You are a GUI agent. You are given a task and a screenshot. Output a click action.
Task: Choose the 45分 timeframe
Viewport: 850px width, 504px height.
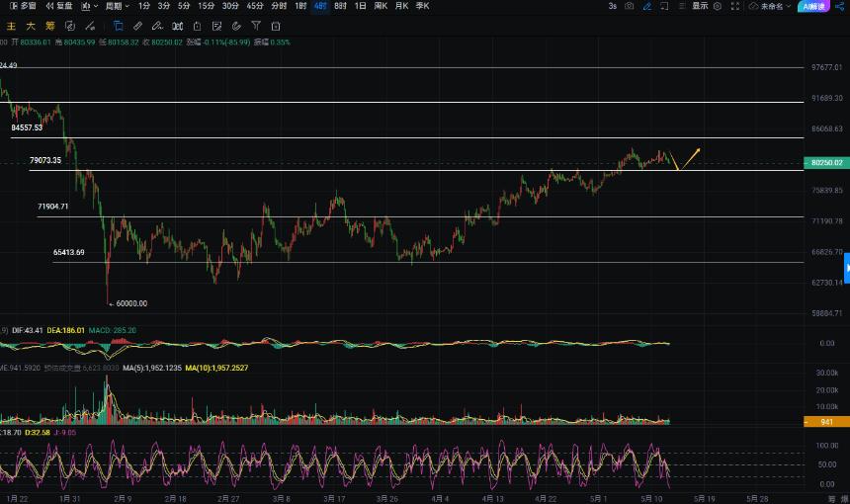tap(255, 6)
